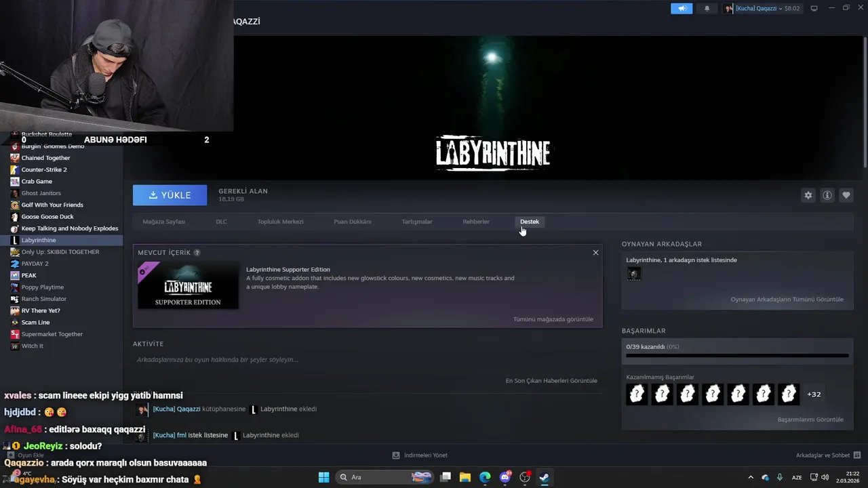Switch the AZE input language indicator
The height and width of the screenshot is (488, 868).
pos(797,477)
